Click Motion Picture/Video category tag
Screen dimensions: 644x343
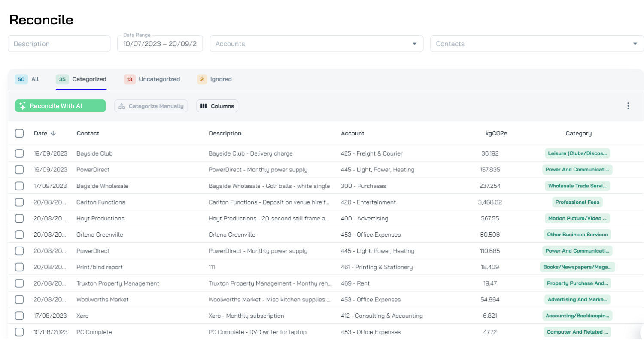tap(577, 218)
